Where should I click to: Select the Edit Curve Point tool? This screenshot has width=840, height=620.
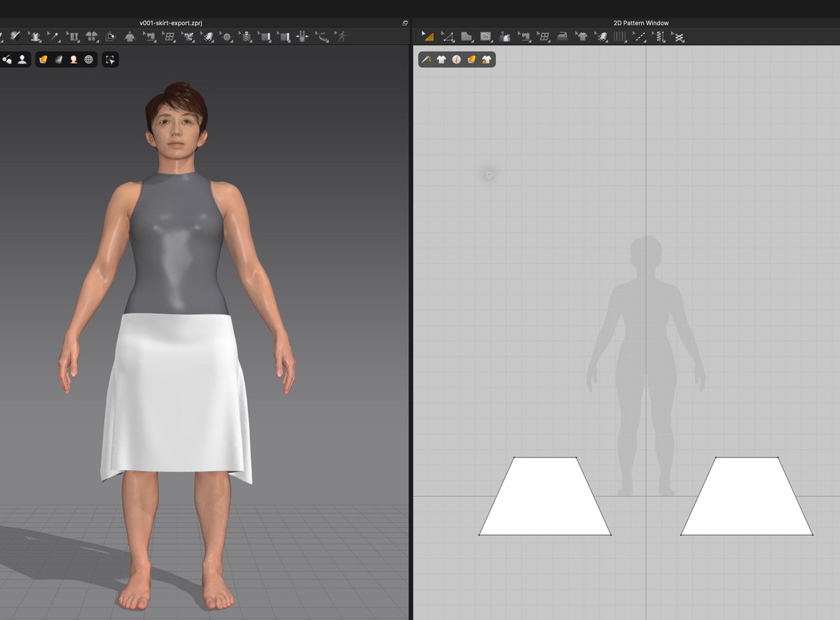[x=447, y=36]
